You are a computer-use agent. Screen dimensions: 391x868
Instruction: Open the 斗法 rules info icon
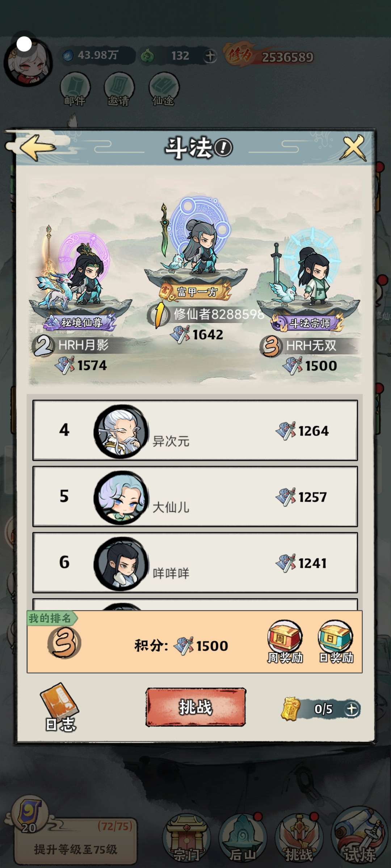tap(223, 148)
